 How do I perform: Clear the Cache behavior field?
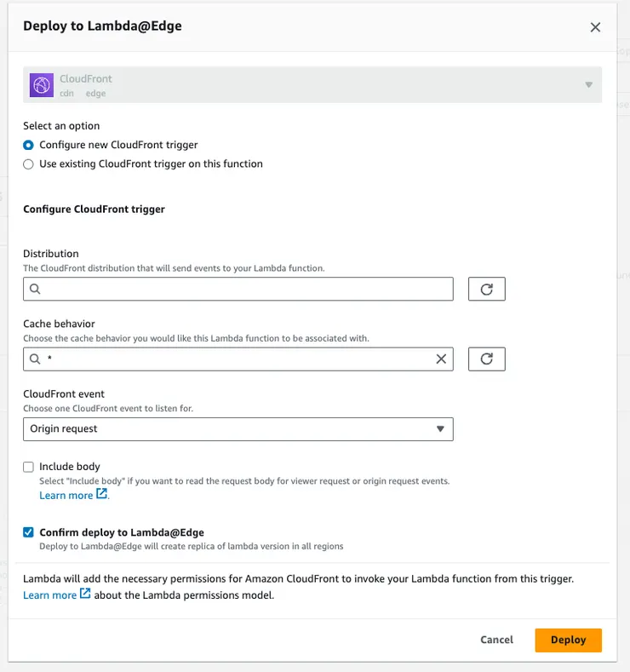(x=441, y=359)
